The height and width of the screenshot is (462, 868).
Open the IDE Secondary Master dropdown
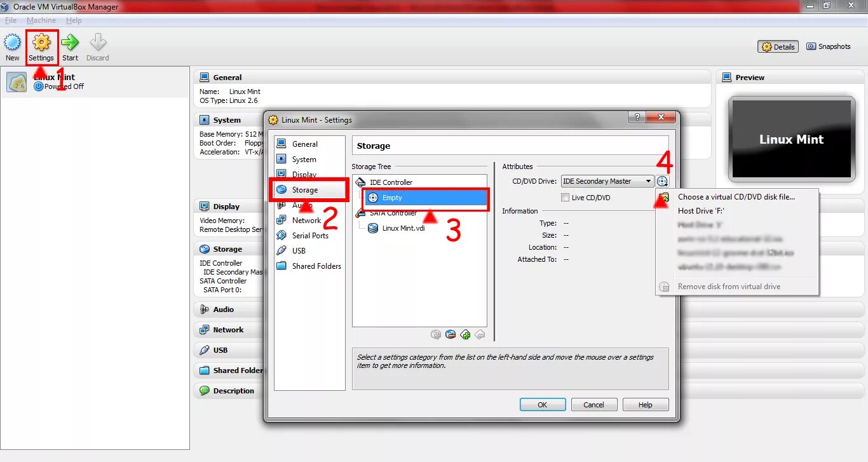click(x=607, y=181)
